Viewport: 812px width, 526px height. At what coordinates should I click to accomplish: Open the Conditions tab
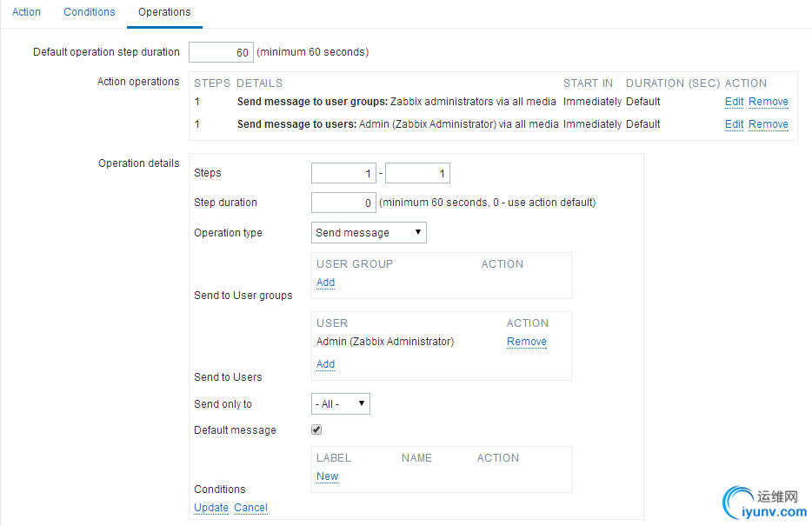[90, 12]
